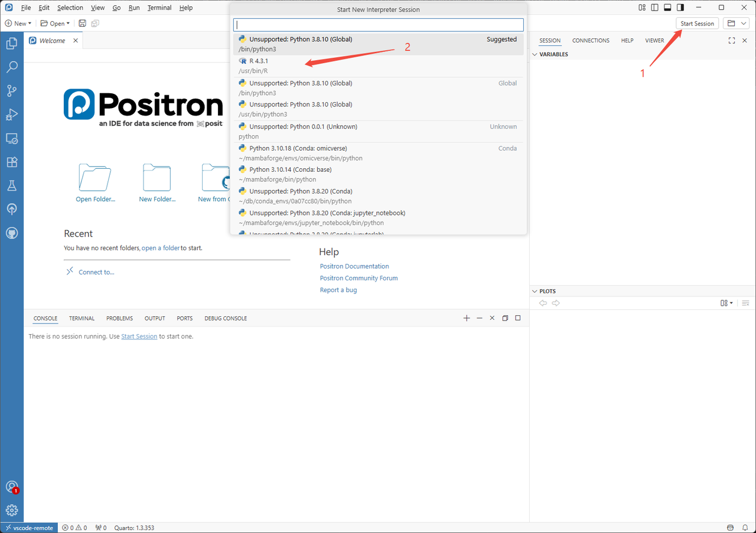Screen dimensions: 756x533
Task: Switch to the TERMINAL tab
Action: [82, 318]
